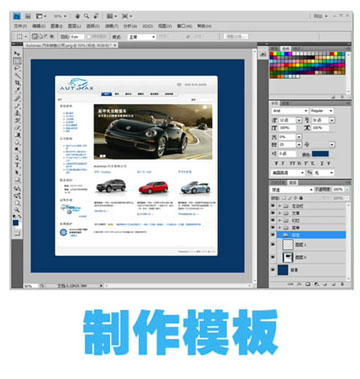360x379 pixels.
Task: Open the Filter menu
Action: point(111,26)
